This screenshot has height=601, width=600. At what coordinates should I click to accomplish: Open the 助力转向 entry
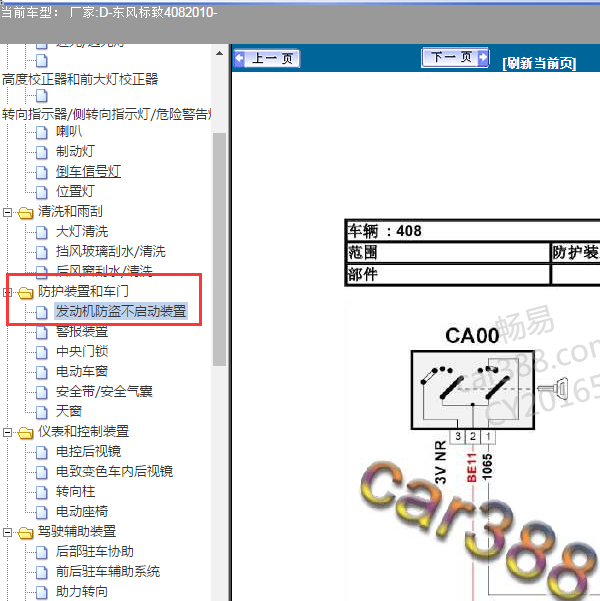pos(82,591)
